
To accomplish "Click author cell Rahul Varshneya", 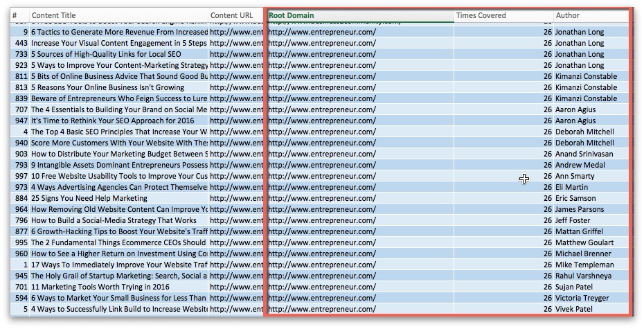I will (x=591, y=276).
